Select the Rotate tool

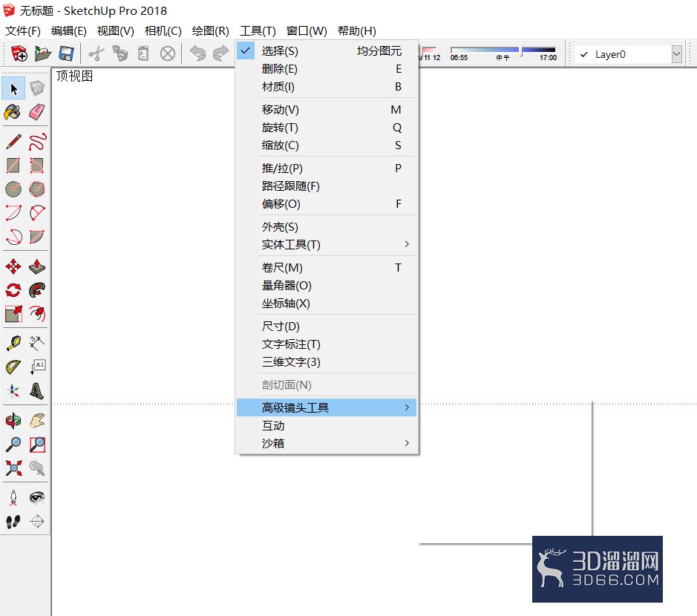13,290
